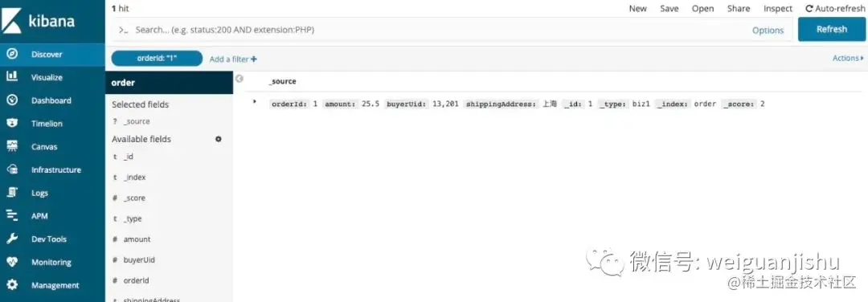Open Discover compass icon in sidebar
The height and width of the screenshot is (302, 868).
12,54
